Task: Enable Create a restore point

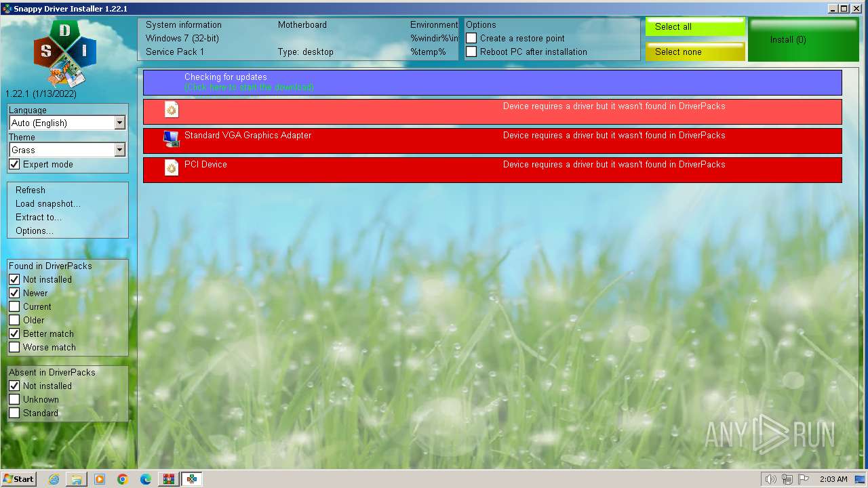Action: tap(471, 39)
